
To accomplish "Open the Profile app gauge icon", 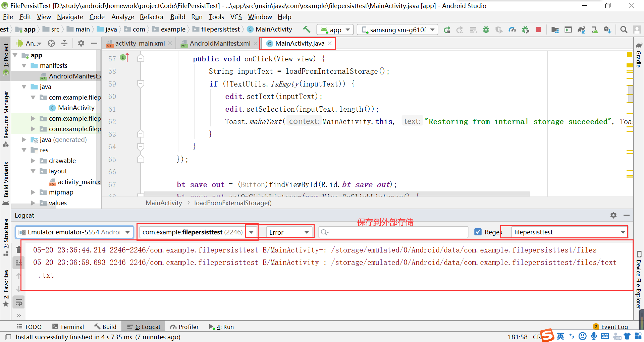I will 512,30.
